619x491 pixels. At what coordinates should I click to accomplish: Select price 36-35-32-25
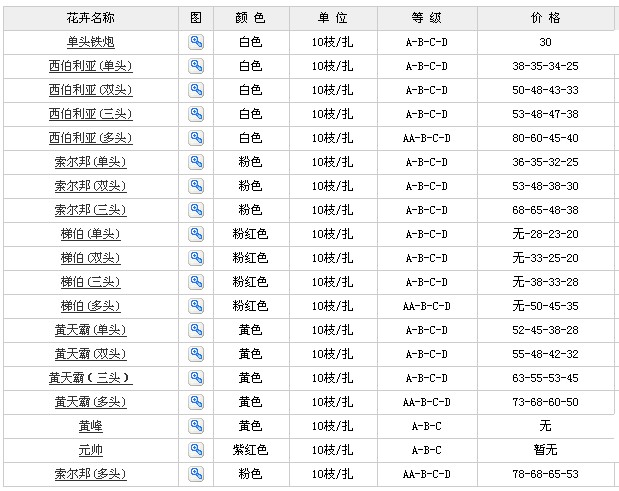(545, 162)
